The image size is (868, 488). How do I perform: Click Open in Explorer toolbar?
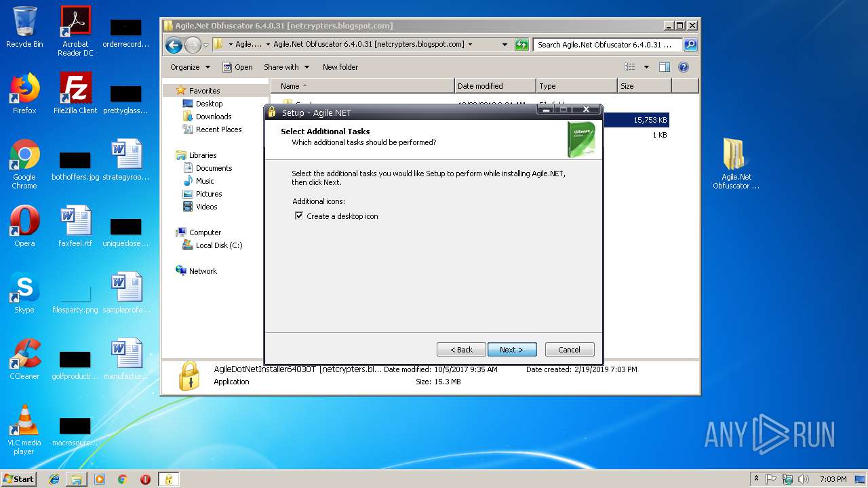coord(237,67)
